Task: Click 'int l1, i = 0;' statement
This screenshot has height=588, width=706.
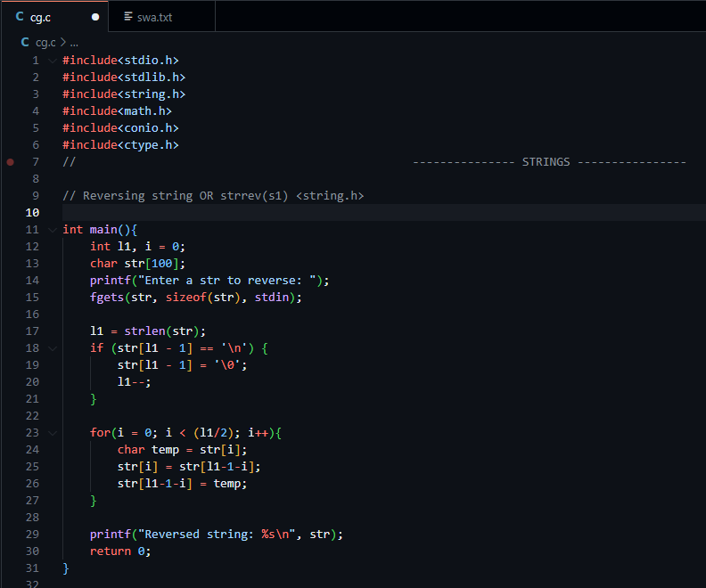Action: point(137,247)
